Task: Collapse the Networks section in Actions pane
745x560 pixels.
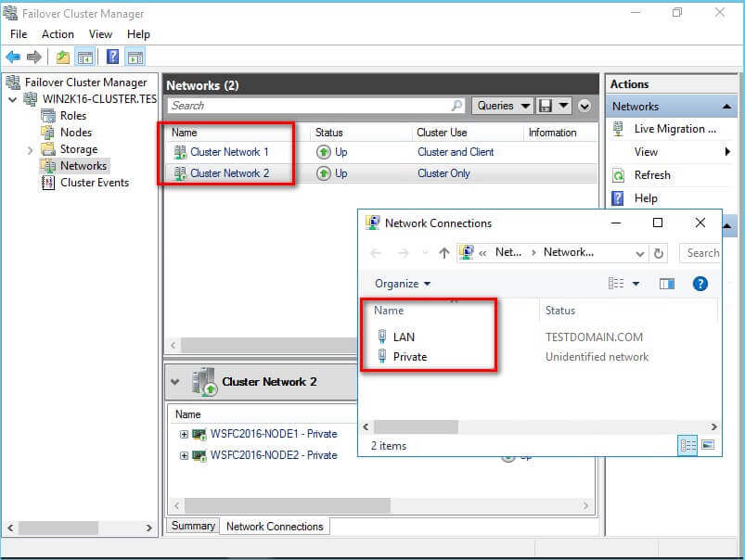Action: 726,107
